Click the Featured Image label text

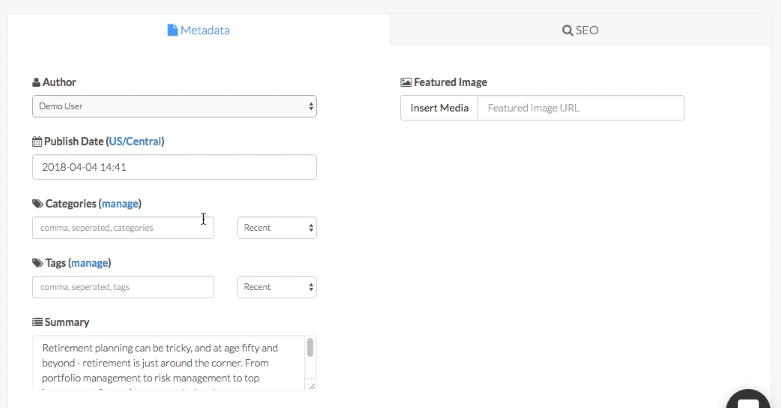450,82
